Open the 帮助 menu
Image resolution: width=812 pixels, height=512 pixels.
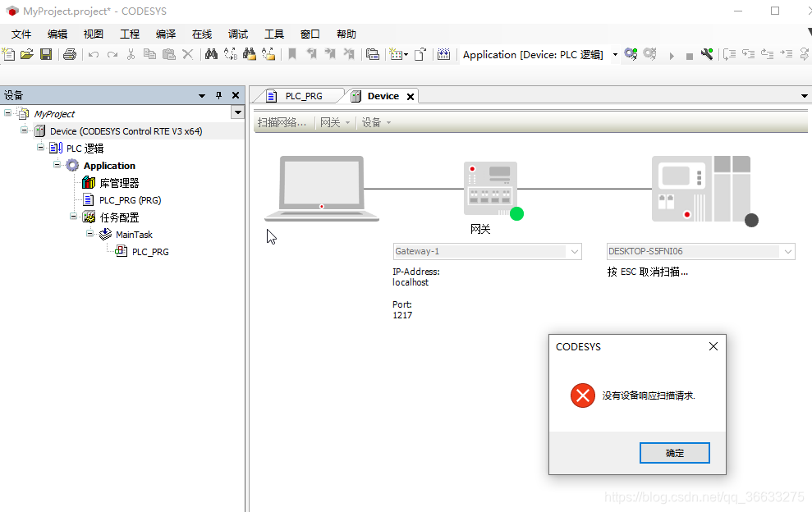[x=346, y=34]
